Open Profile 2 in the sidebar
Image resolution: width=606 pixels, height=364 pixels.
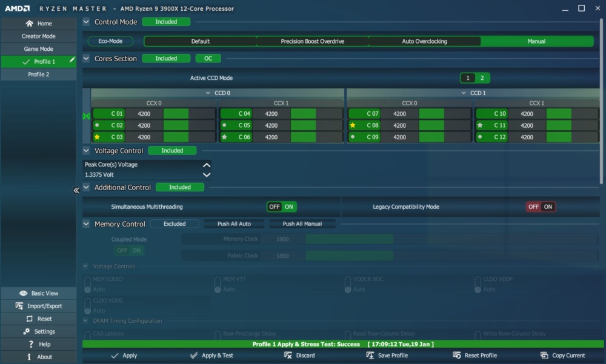pos(38,74)
